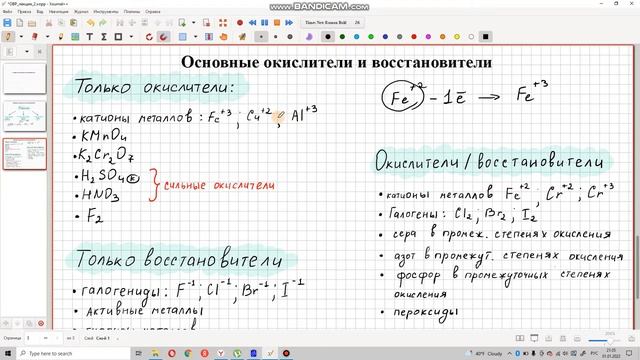Image resolution: width=640 pixels, height=360 pixels.
Task: Pick the red color swatch
Action: [x=414, y=37]
